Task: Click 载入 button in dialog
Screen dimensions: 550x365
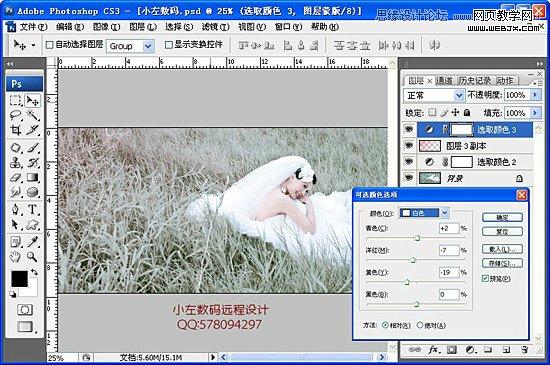Action: [x=502, y=249]
